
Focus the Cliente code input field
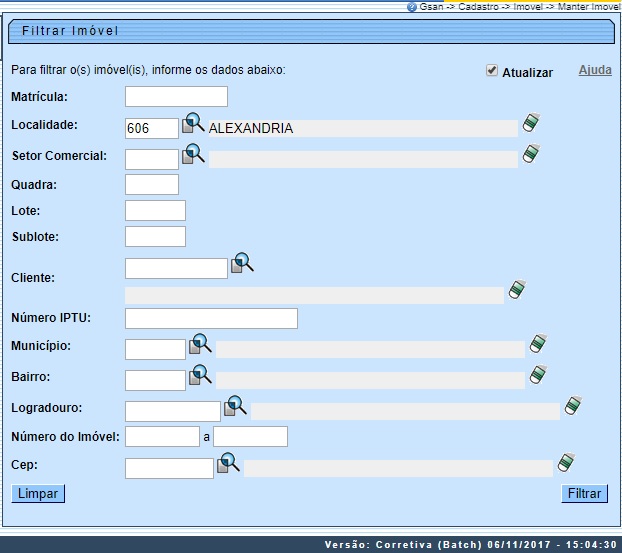point(177,268)
